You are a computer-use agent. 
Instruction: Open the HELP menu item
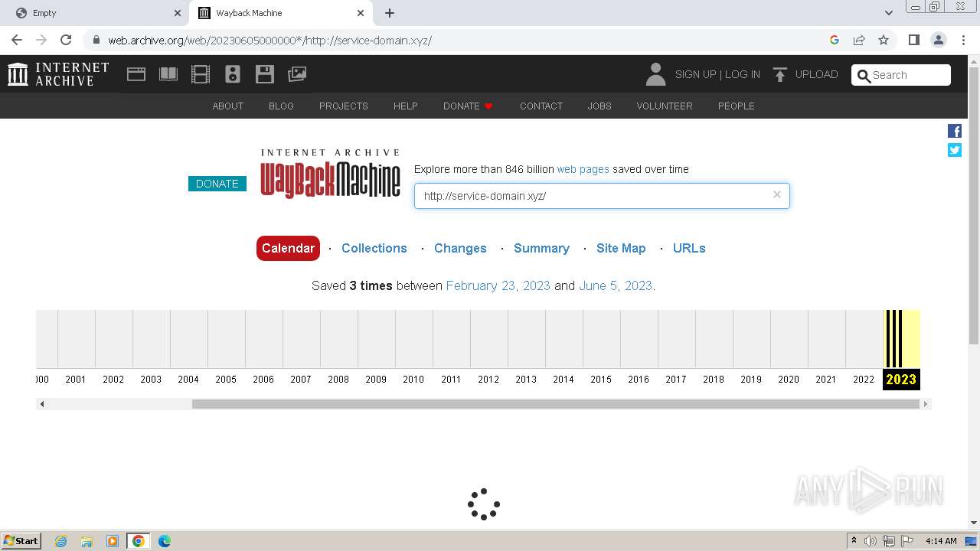tap(406, 106)
